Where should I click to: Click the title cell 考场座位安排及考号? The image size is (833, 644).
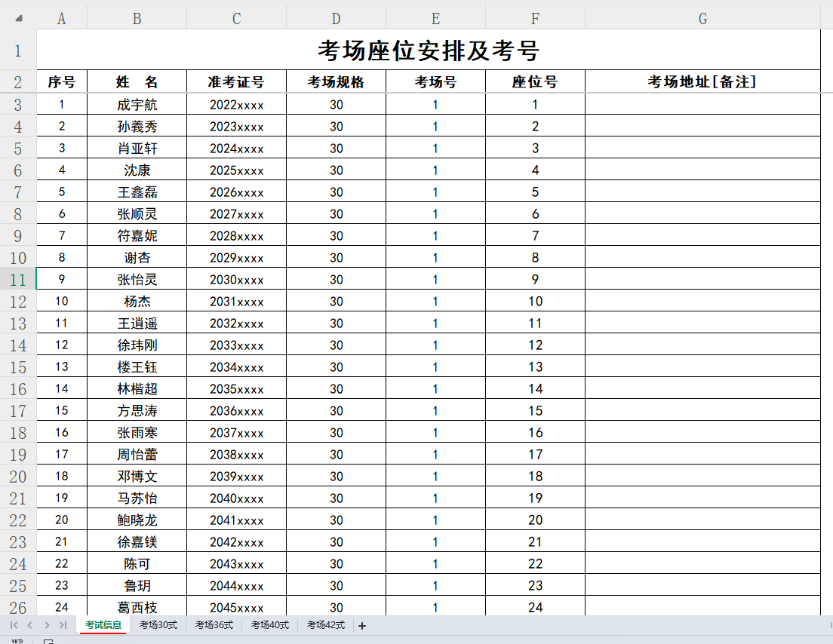click(428, 51)
